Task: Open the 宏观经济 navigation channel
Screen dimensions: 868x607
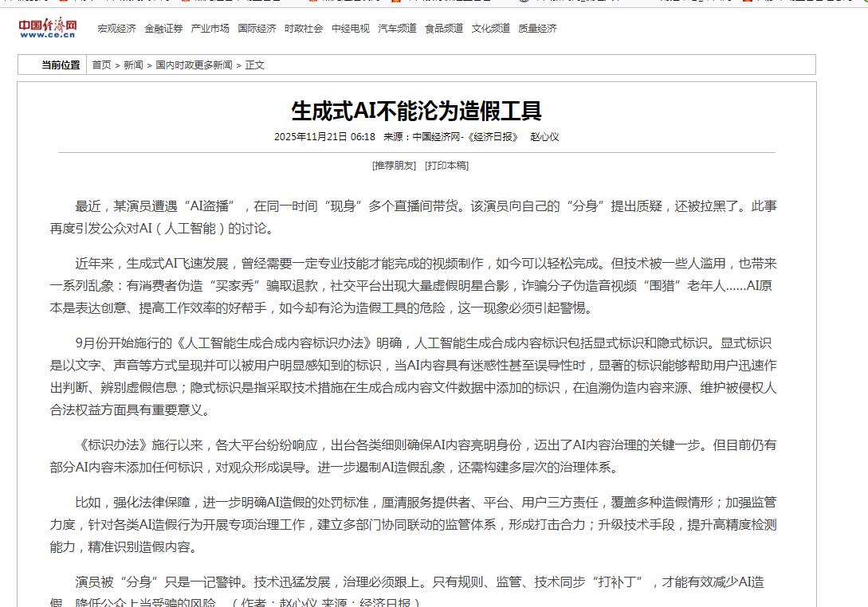Action: (116, 29)
